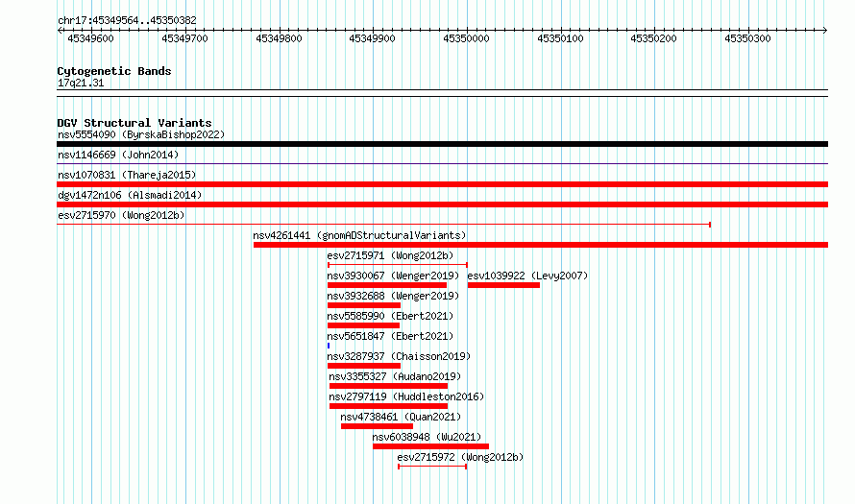
Task: Click ruler position 45349600
Action: [90, 38]
